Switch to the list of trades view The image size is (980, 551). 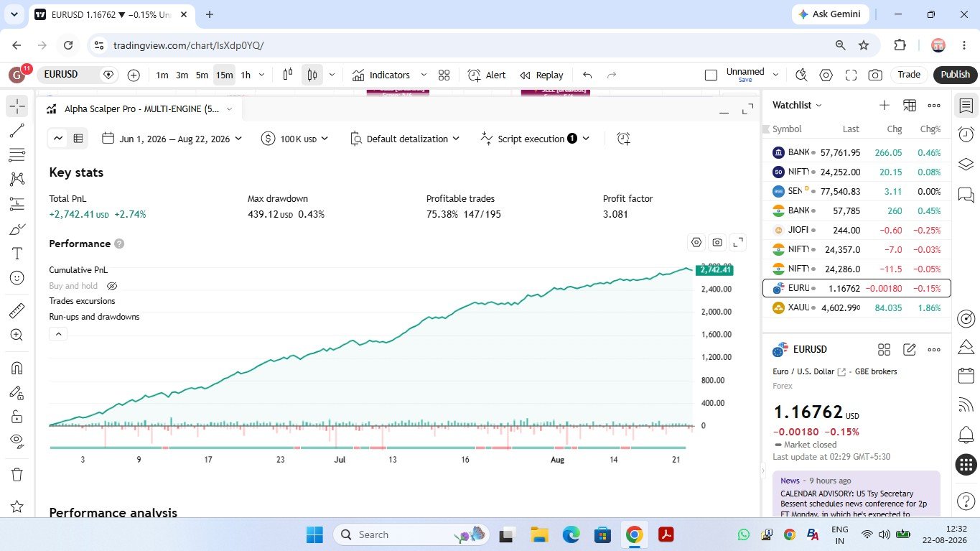(78, 139)
